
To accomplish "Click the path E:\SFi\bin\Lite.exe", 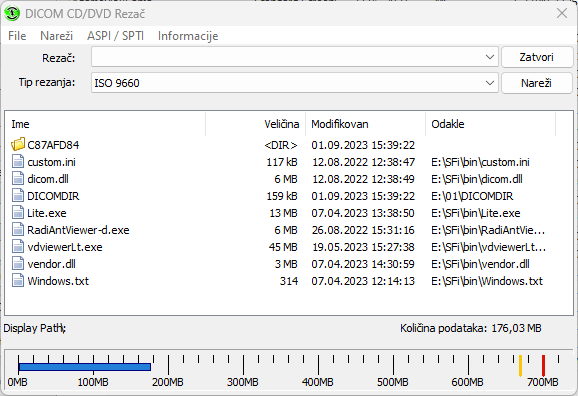I will [x=476, y=213].
